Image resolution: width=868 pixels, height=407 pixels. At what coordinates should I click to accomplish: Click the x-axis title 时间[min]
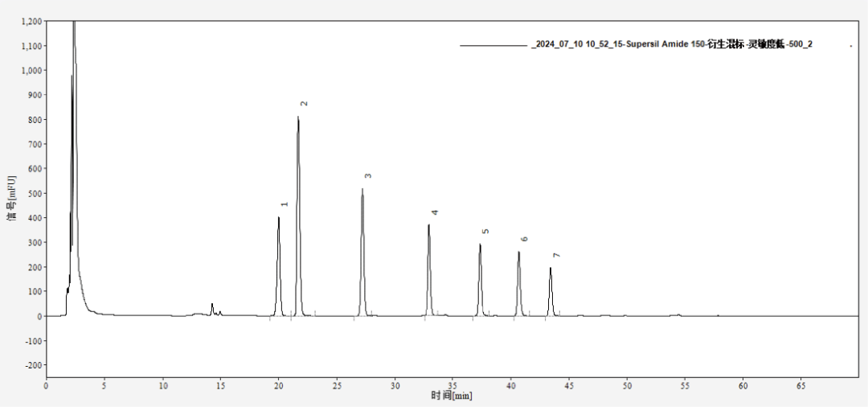point(452,396)
